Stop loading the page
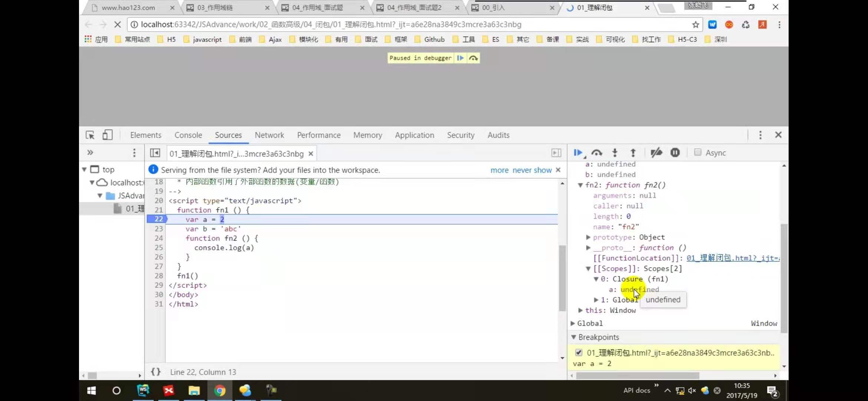868x401 pixels. coord(117,25)
